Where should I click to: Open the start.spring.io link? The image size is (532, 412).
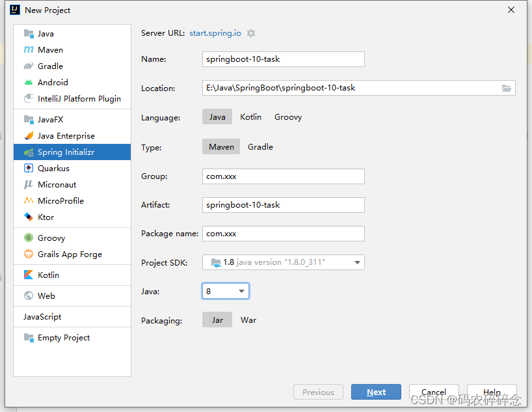pos(215,33)
